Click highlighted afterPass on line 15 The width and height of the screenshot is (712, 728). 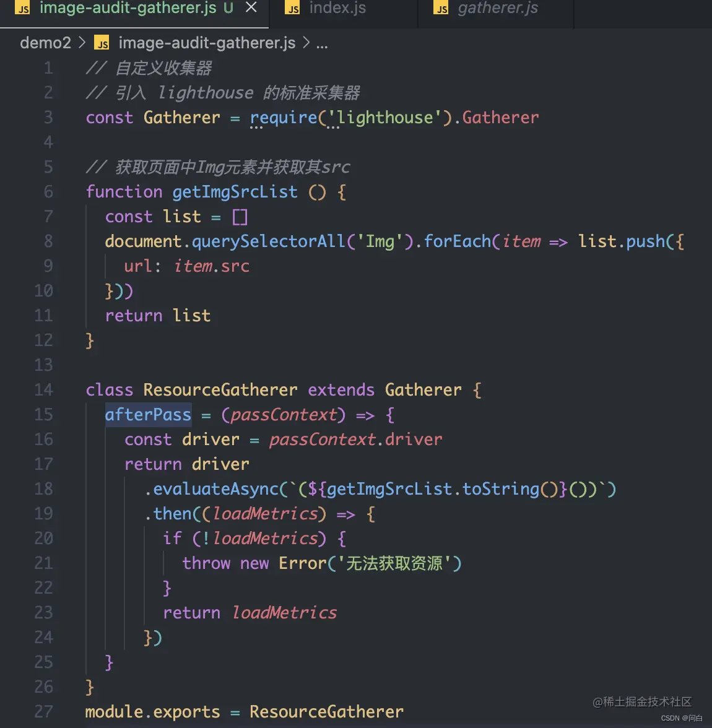click(x=148, y=415)
